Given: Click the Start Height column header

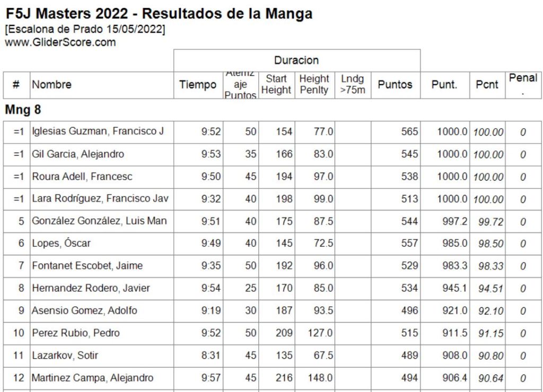Looking at the screenshot, I should pos(276,85).
